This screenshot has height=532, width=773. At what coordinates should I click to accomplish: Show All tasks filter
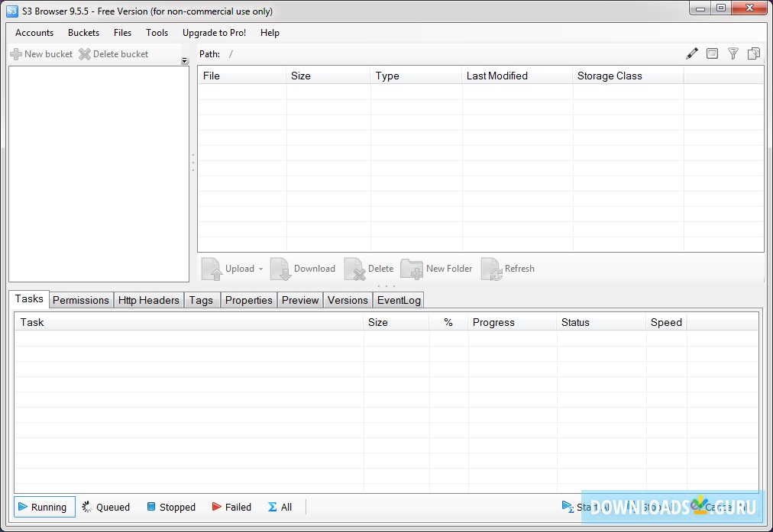280,507
